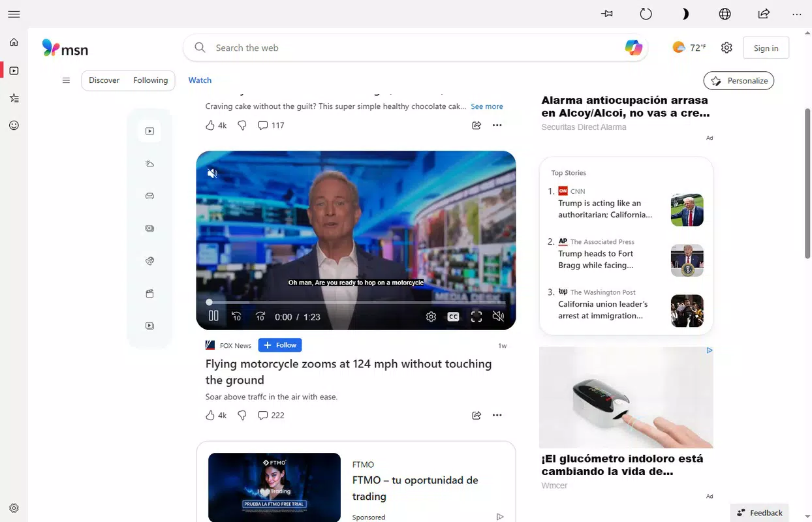Screen dimensions: 812x522
Task: Switch to the Following tab
Action: [x=151, y=80]
